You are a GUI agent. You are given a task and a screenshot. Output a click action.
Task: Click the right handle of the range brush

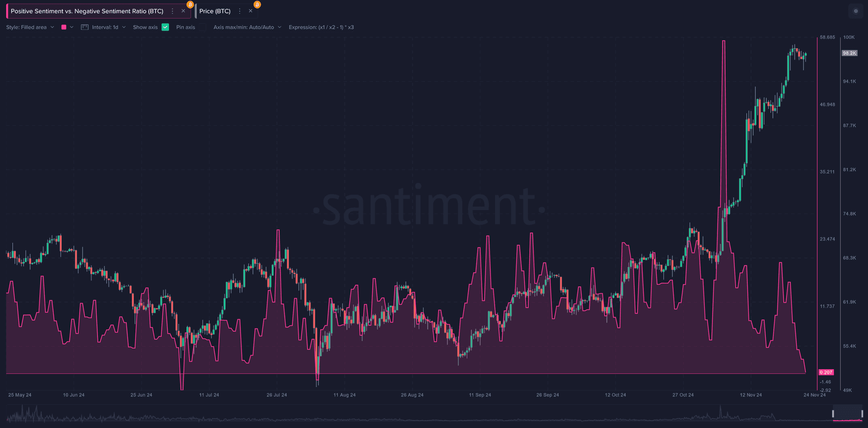tap(862, 414)
